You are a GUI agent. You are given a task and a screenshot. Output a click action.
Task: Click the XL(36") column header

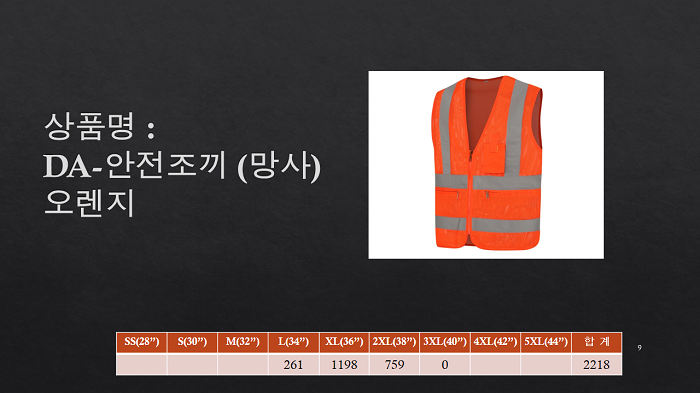[344, 343]
